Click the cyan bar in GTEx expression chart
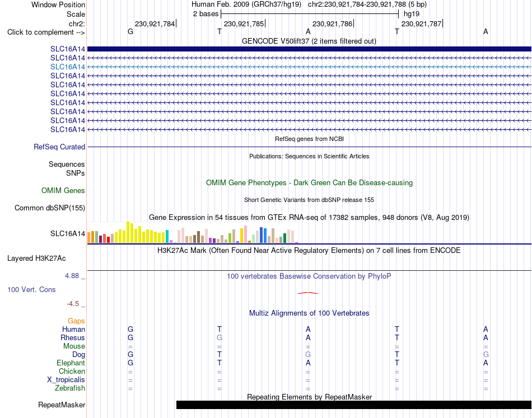Image resolution: width=532 pixels, height=418 pixels. (167, 237)
